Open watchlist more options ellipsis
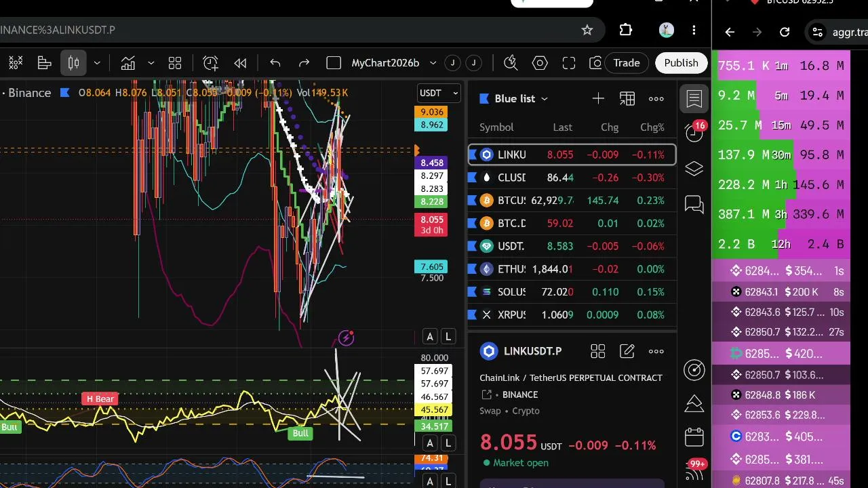 coord(656,99)
